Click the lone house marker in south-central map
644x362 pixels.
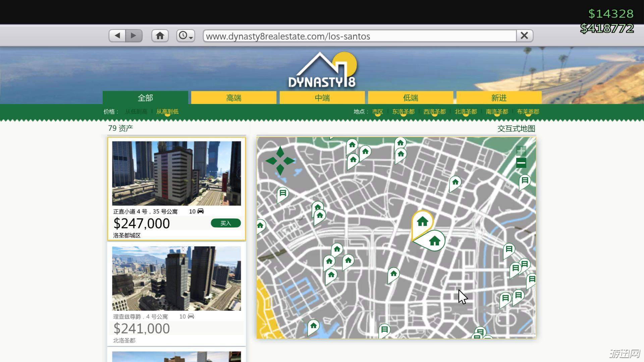coord(393,274)
